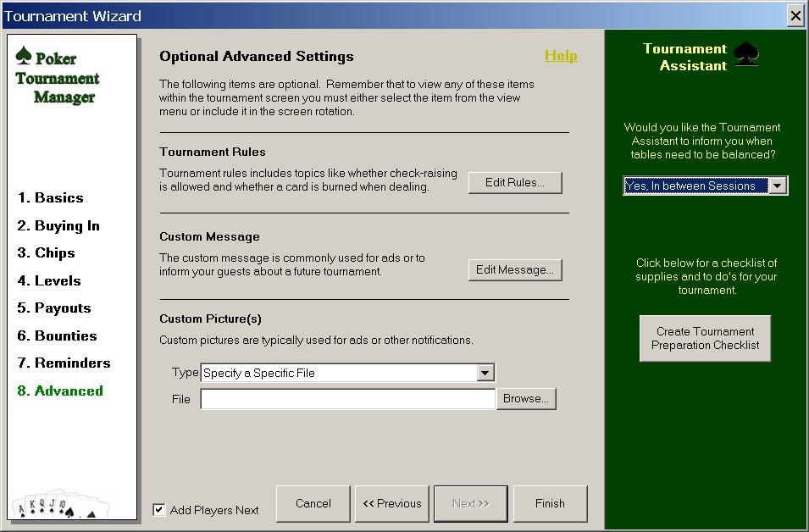Cancel the Tournament Wizard
Screen dimensions: 809x532
click(313, 503)
